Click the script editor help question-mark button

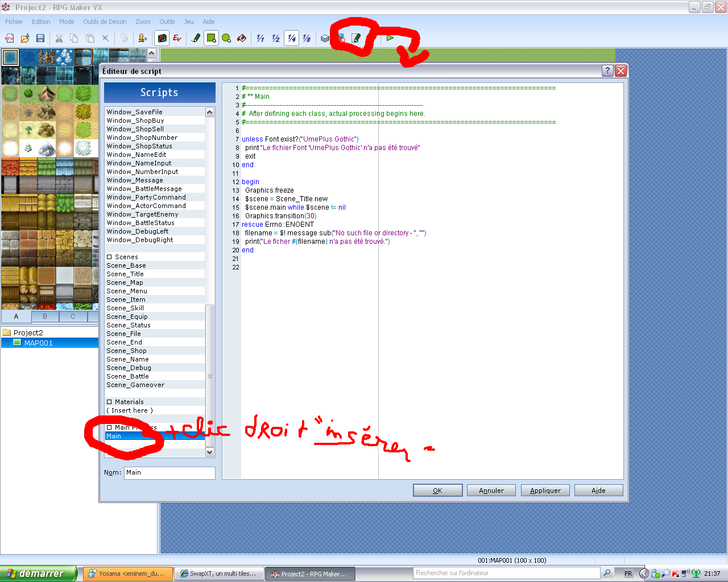coord(607,70)
